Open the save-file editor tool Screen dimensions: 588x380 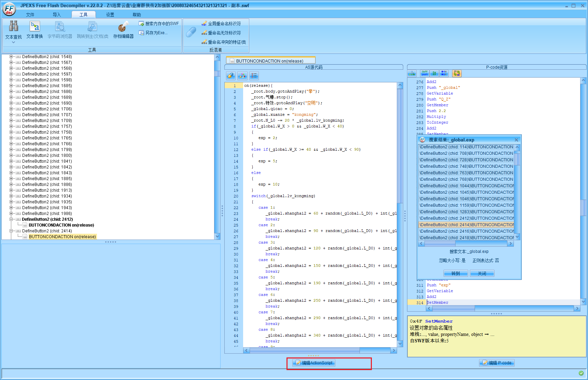123,30
